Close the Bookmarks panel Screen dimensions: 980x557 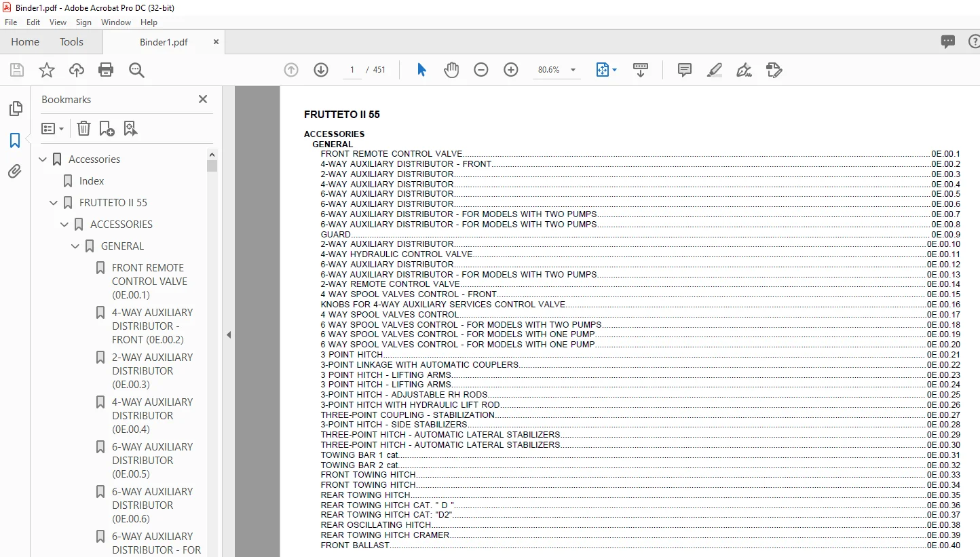[202, 99]
